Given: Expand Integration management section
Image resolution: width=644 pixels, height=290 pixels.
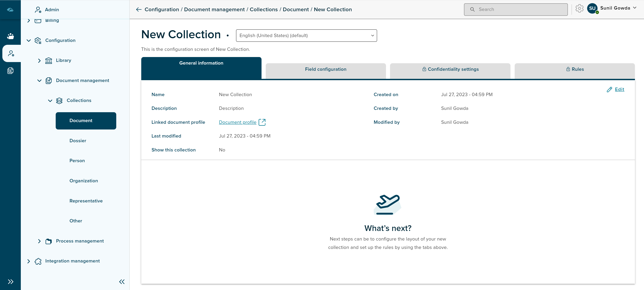Looking at the screenshot, I should [x=29, y=261].
